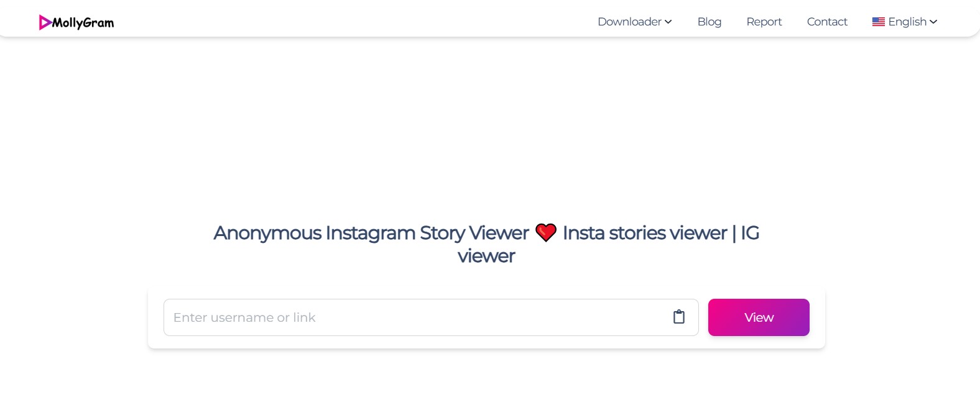
Task: Click the MollyGram wordmark to go home
Action: 83,23
